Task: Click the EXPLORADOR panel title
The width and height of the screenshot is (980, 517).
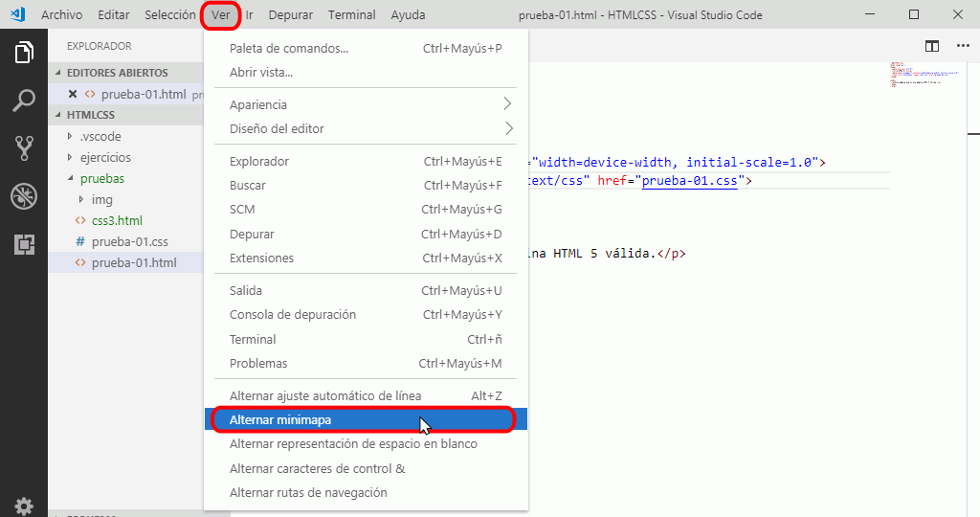Action: [x=100, y=46]
